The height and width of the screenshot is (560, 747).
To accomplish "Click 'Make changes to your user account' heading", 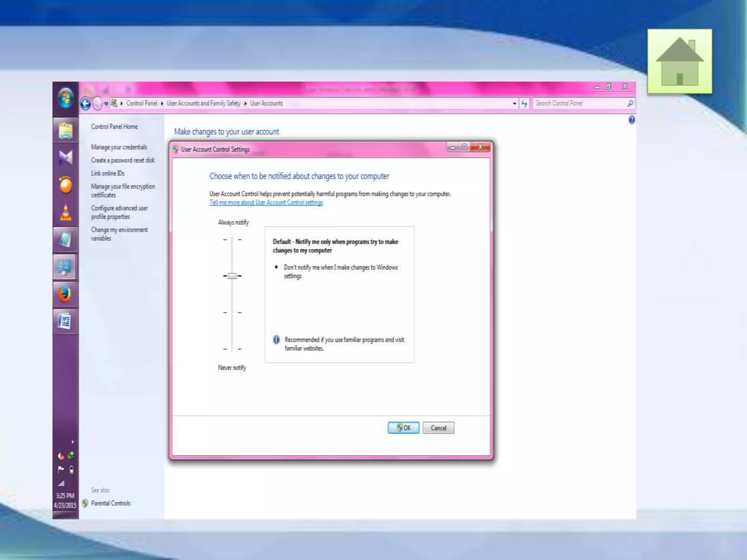I will coord(227,132).
